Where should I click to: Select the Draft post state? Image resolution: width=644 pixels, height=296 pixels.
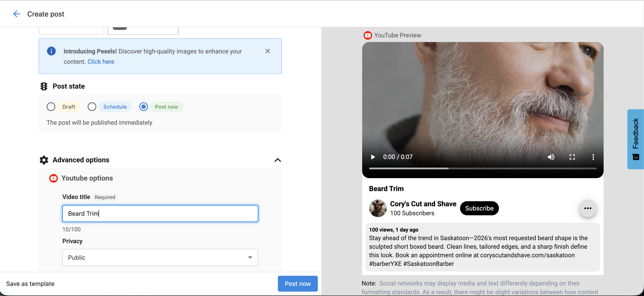click(x=51, y=106)
